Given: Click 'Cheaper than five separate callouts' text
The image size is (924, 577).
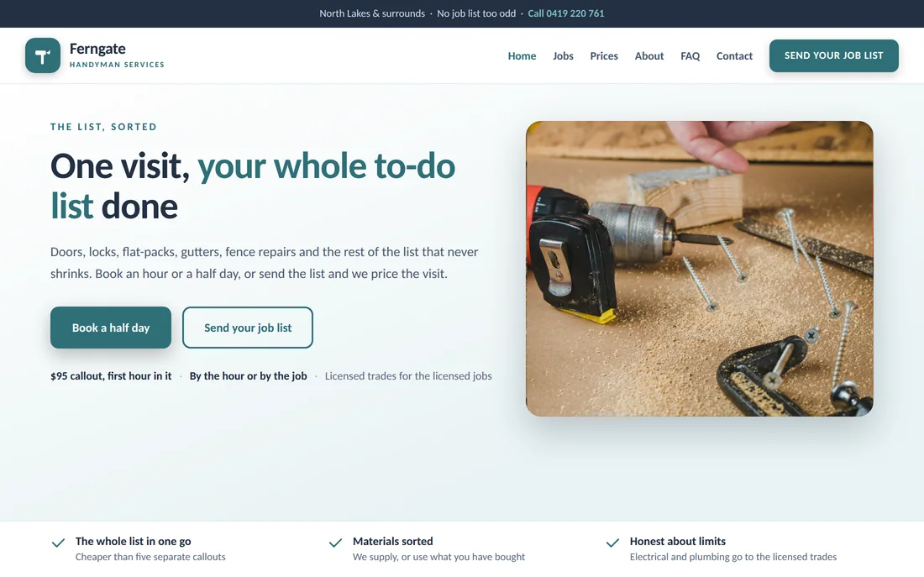Looking at the screenshot, I should point(150,557).
